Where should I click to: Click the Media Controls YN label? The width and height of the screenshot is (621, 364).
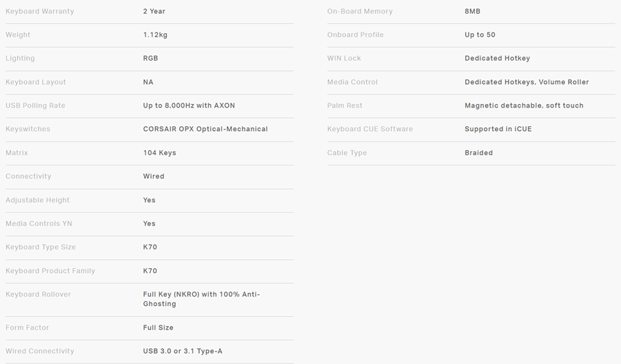point(39,223)
